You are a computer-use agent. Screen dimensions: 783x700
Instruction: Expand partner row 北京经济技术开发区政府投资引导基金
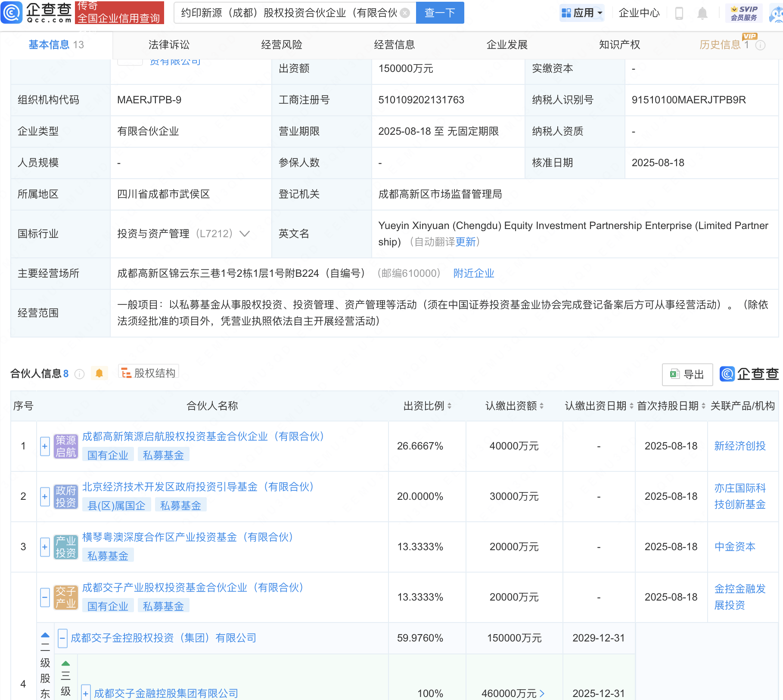point(45,497)
